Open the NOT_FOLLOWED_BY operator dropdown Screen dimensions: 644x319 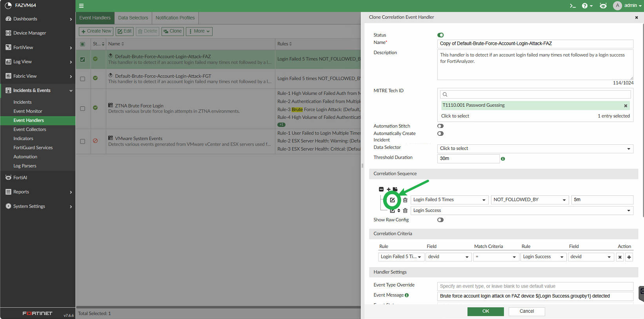click(x=530, y=200)
